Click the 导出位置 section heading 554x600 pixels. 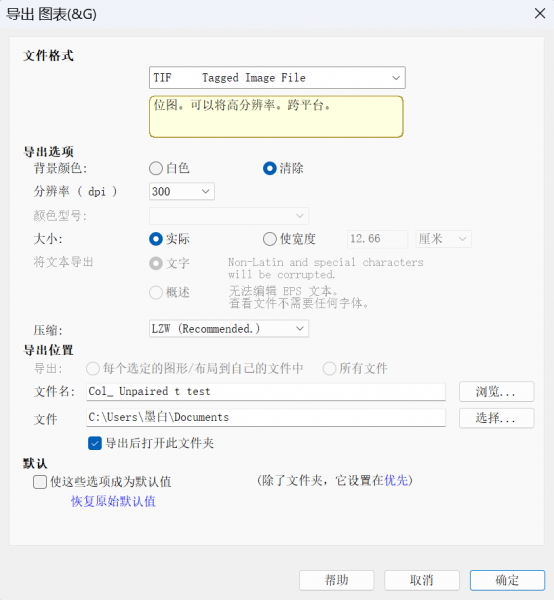[48, 350]
